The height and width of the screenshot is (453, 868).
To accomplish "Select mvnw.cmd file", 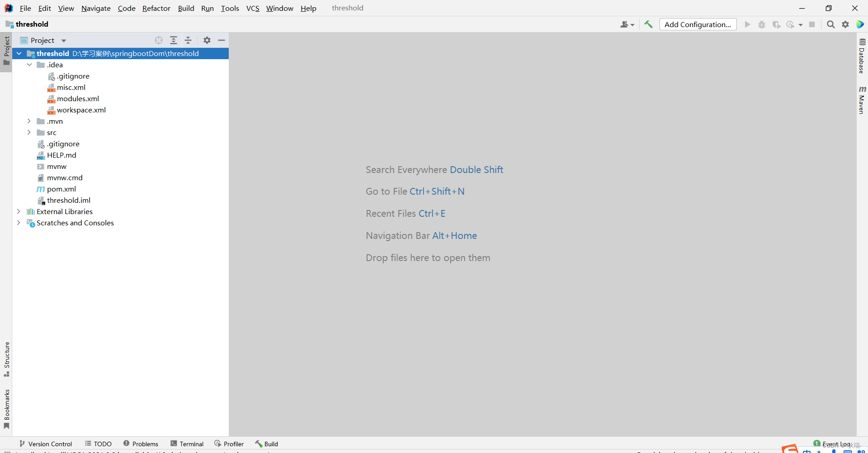I will 65,178.
